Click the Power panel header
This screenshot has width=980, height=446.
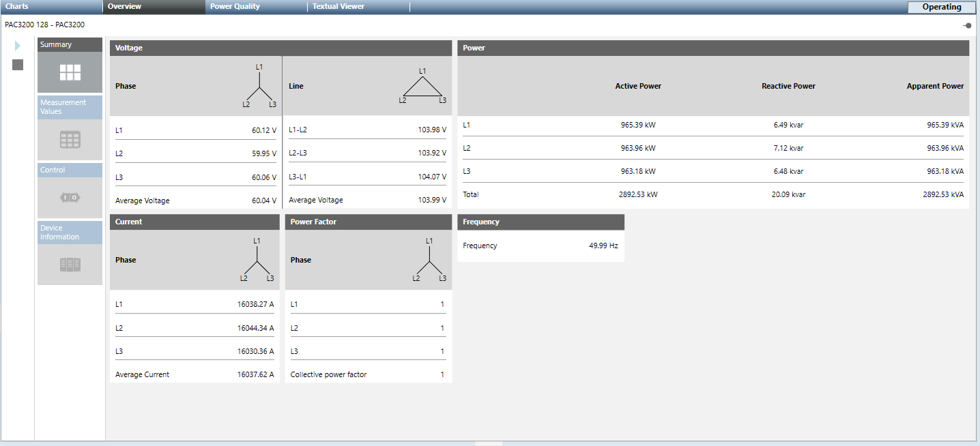712,48
